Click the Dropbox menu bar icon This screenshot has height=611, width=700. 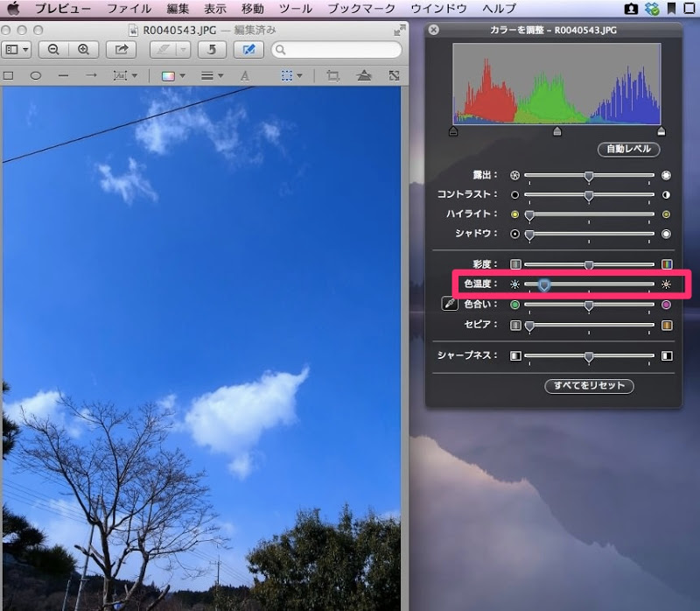pos(652,9)
